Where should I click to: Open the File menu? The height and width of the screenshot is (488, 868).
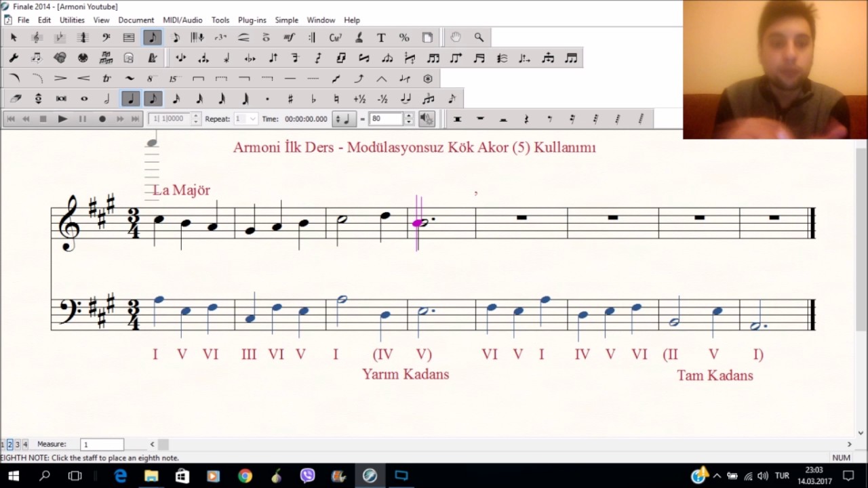pyautogui.click(x=23, y=20)
